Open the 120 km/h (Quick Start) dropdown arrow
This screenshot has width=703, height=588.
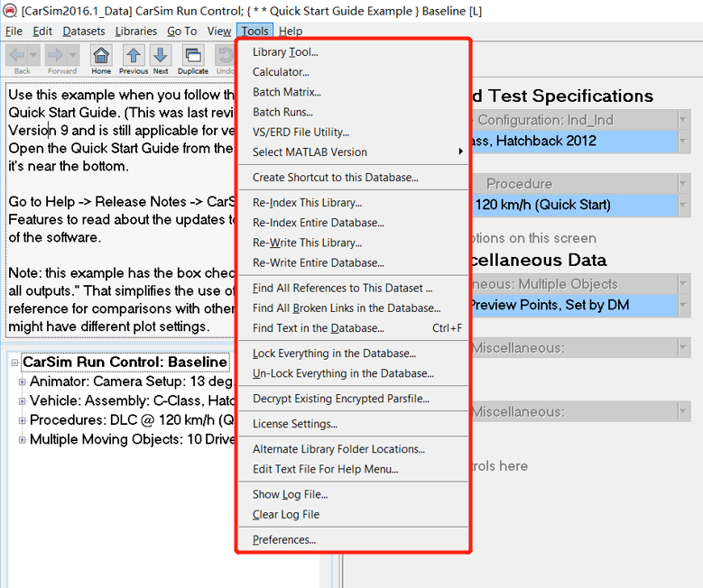click(x=684, y=205)
